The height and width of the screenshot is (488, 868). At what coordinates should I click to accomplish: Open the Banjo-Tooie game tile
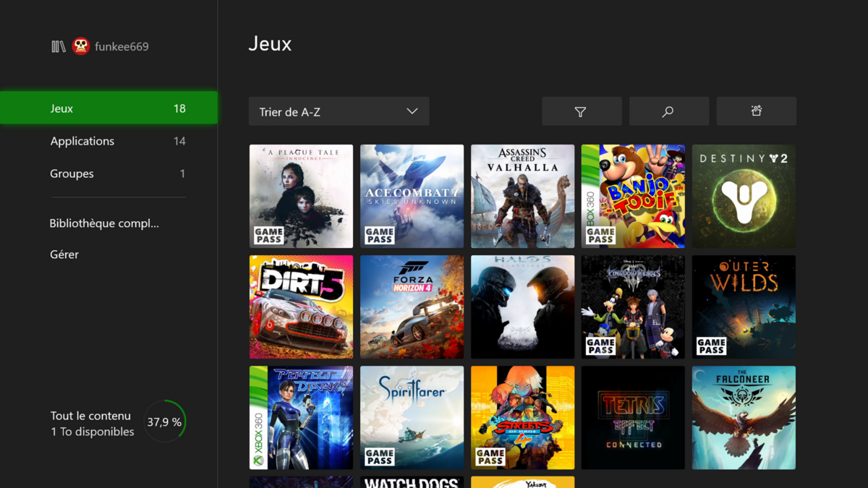point(634,197)
